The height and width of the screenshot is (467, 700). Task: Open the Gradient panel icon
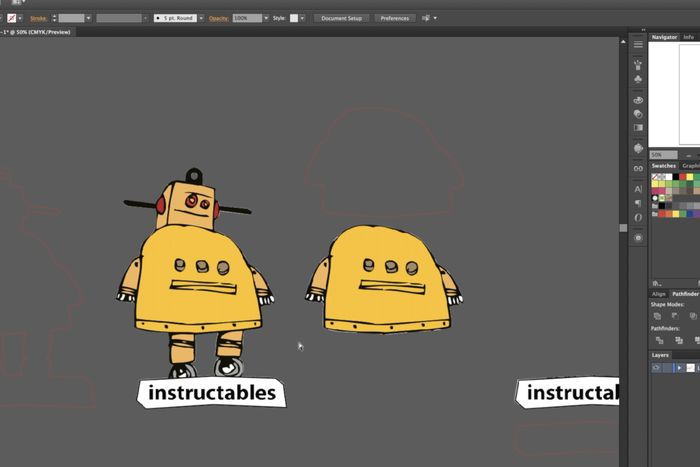click(x=638, y=127)
